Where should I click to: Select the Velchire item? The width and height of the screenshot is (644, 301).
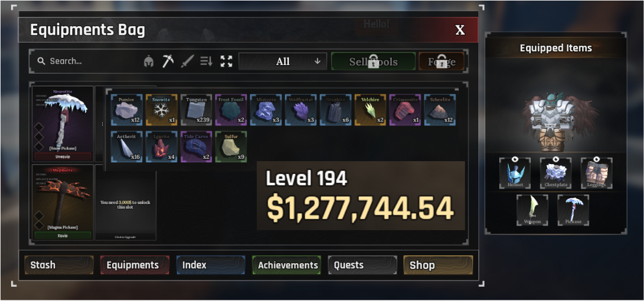click(371, 110)
